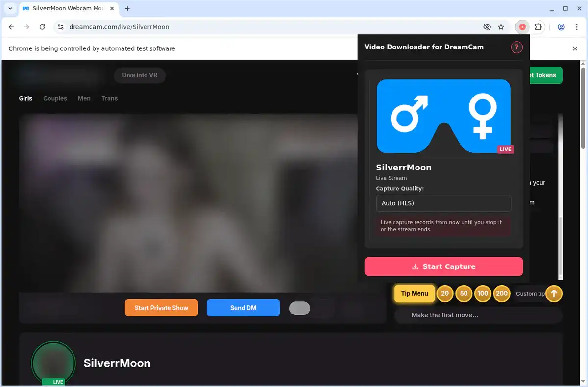The width and height of the screenshot is (588, 387).
Task: Toggle the gray switch beside Send DM
Action: pyautogui.click(x=299, y=308)
